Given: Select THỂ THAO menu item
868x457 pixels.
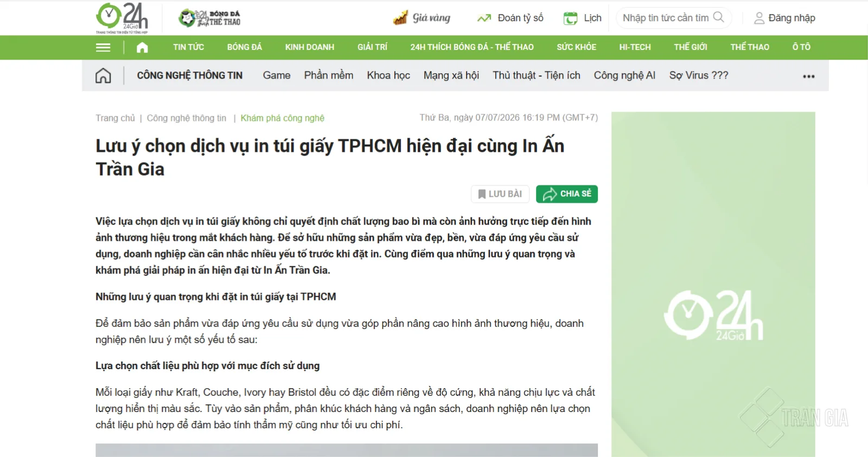Looking at the screenshot, I should (750, 47).
